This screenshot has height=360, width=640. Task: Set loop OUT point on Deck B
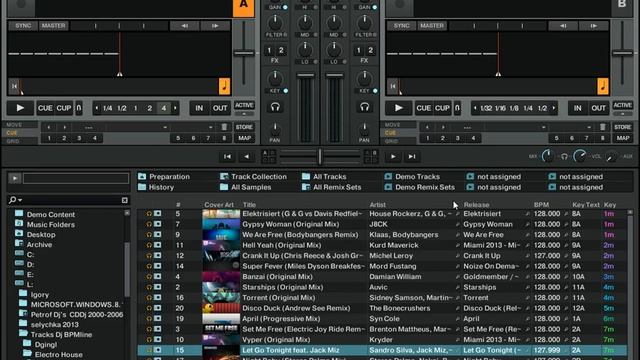tap(598, 108)
